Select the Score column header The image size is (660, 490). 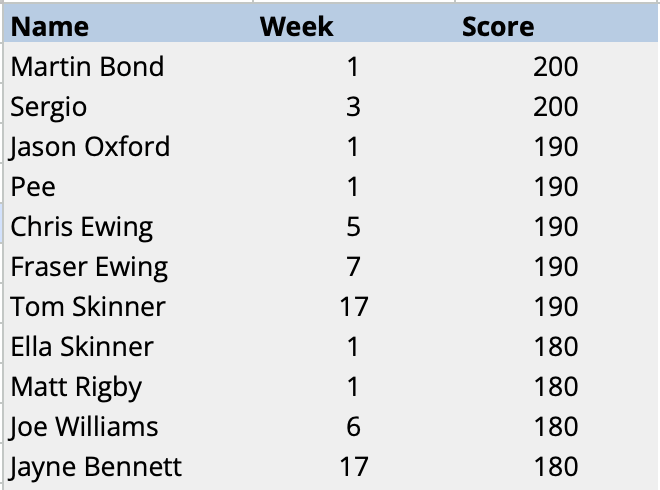tap(498, 27)
